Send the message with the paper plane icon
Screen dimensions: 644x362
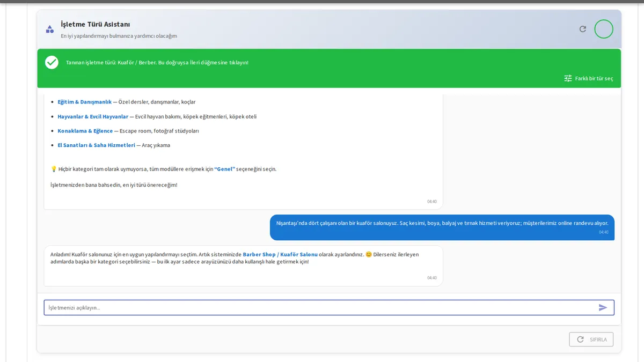(603, 307)
